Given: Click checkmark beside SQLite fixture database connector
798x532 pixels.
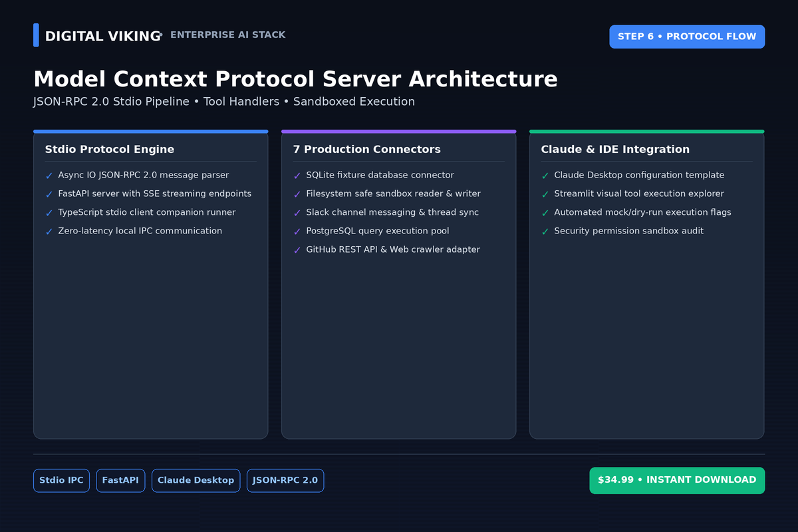Looking at the screenshot, I should [297, 176].
